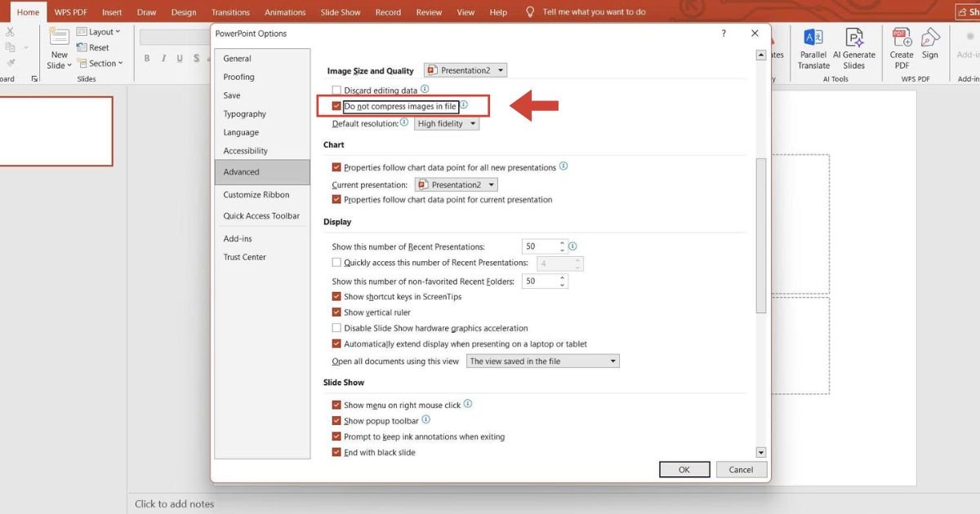Image resolution: width=980 pixels, height=514 pixels.
Task: Select Customize Ribbon category
Action: point(261,195)
